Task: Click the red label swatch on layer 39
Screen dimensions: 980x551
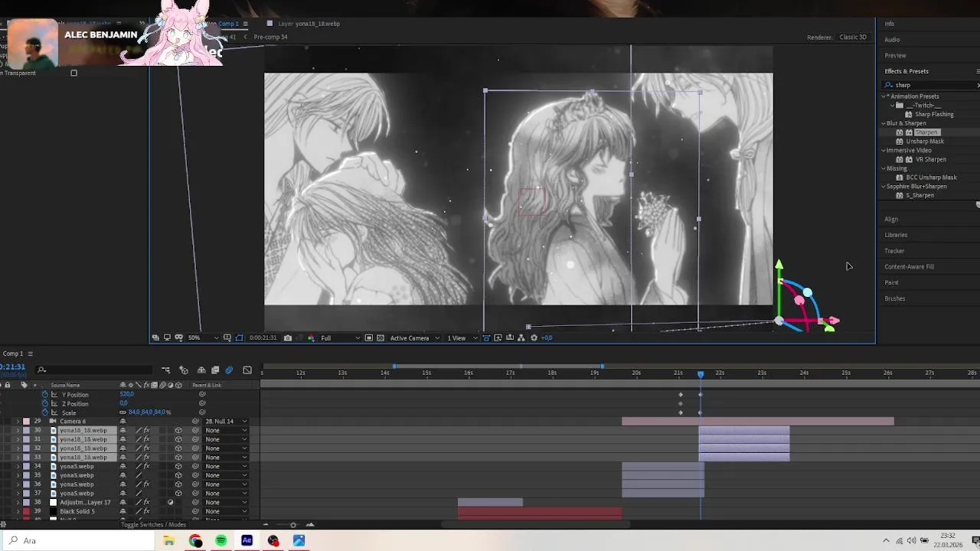Action: pos(26,512)
